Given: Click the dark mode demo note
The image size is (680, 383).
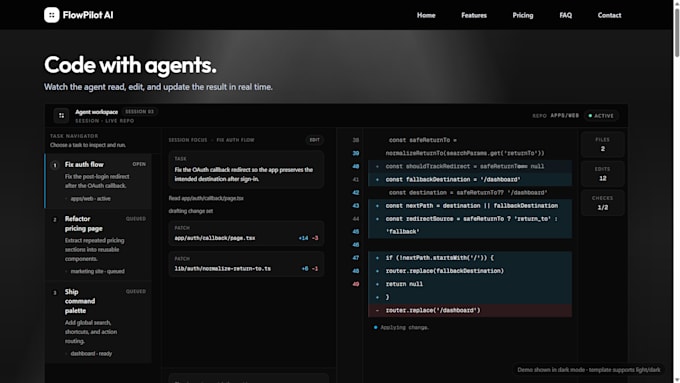Looking at the screenshot, I should [588, 370].
